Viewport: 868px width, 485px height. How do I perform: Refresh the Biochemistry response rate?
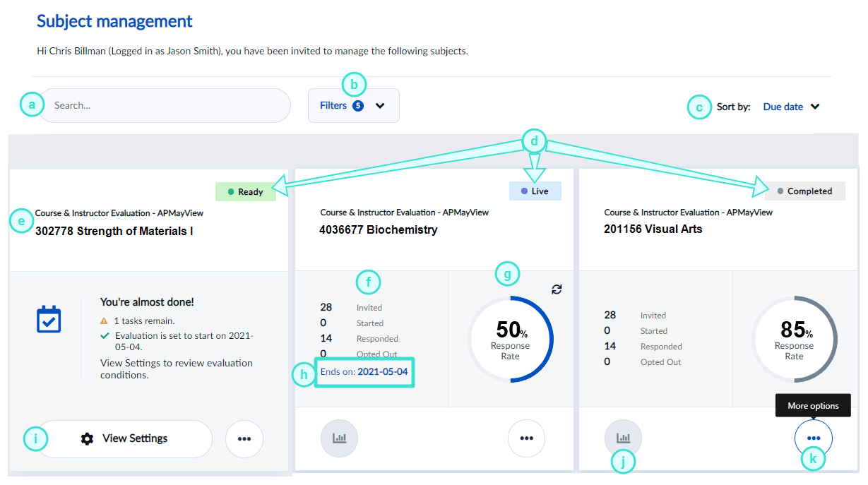point(557,289)
